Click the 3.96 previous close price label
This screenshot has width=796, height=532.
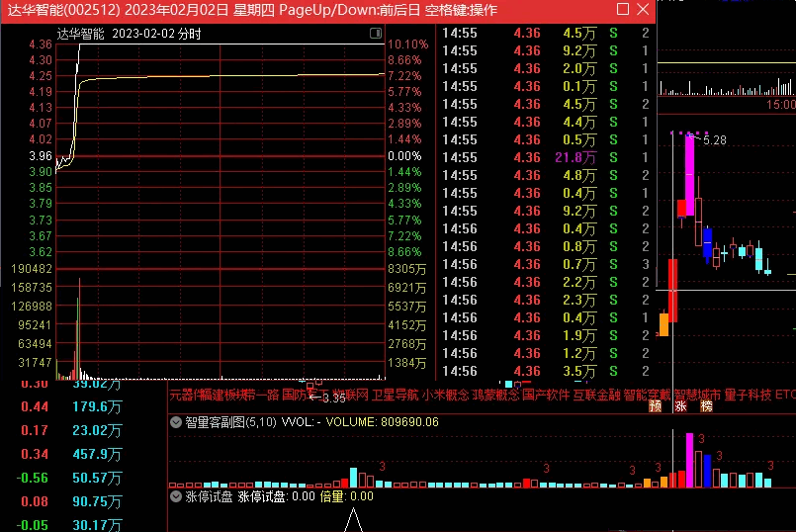(41, 156)
